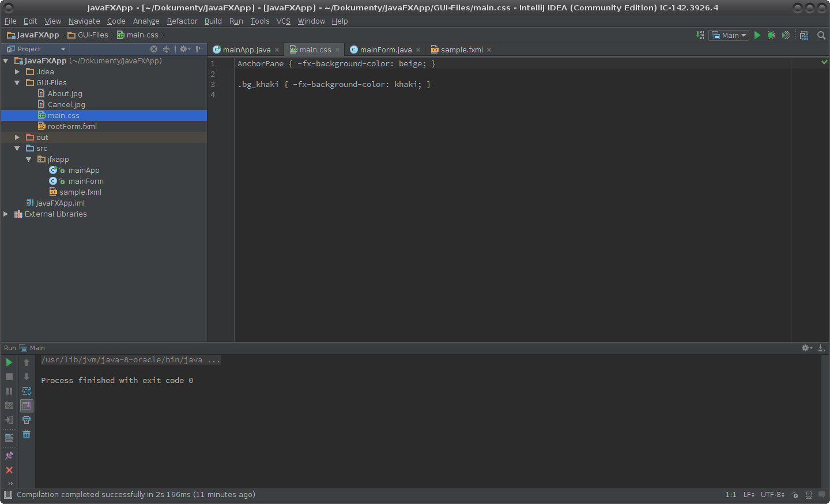Image resolution: width=830 pixels, height=504 pixels.
Task: Open the Navigate menu
Action: 84,21
